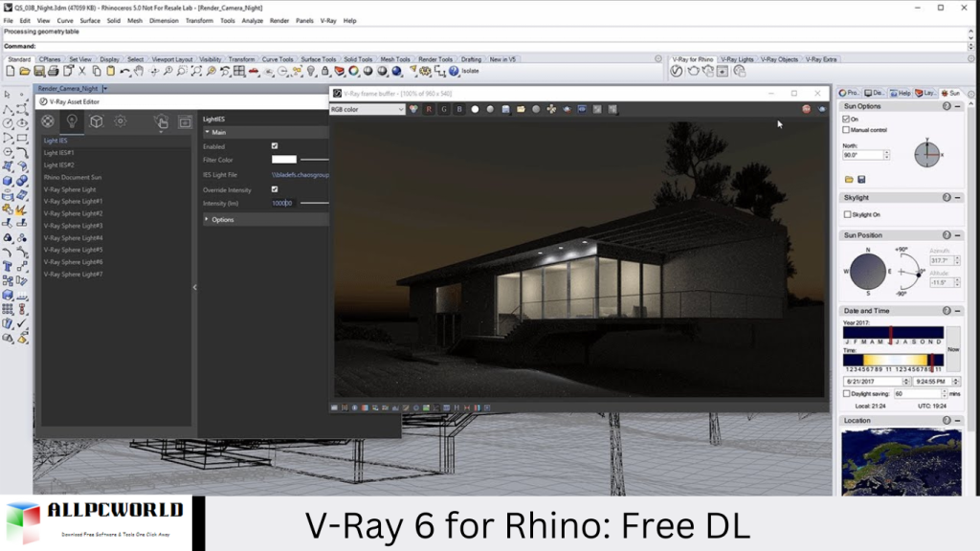Collapse the Main section in LightIES
980x551 pixels.
(208, 132)
